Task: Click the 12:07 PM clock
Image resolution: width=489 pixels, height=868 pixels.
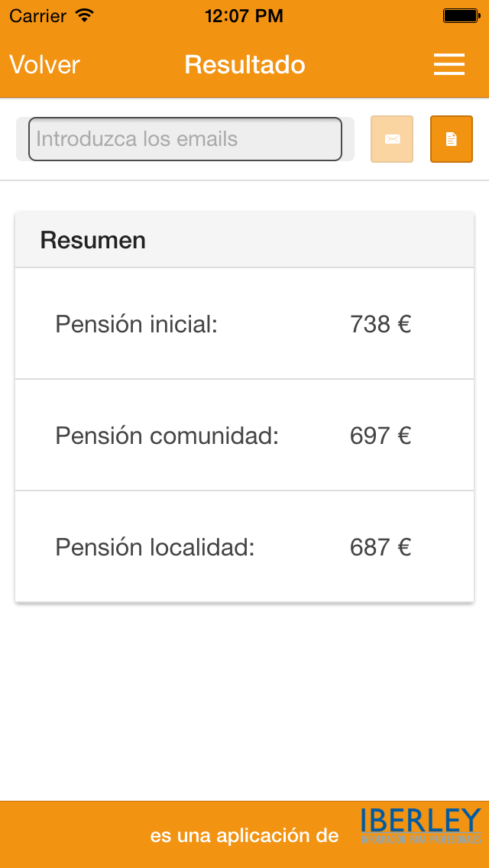Action: point(244,15)
